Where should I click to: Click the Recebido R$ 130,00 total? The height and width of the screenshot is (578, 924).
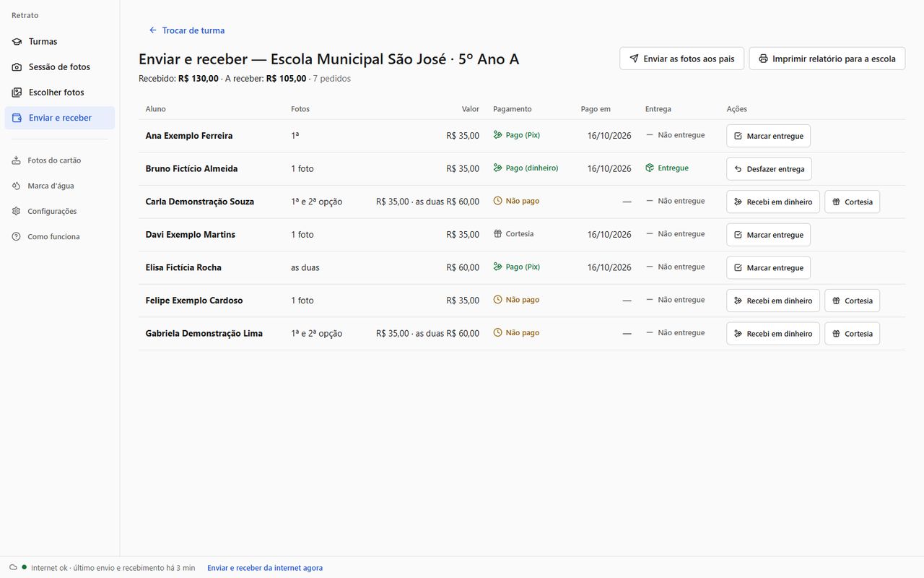(x=178, y=79)
